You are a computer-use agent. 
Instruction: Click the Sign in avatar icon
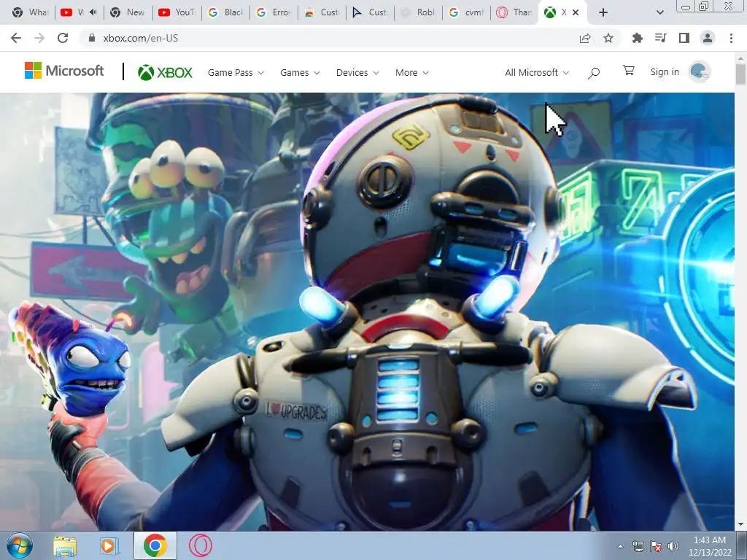(x=700, y=72)
